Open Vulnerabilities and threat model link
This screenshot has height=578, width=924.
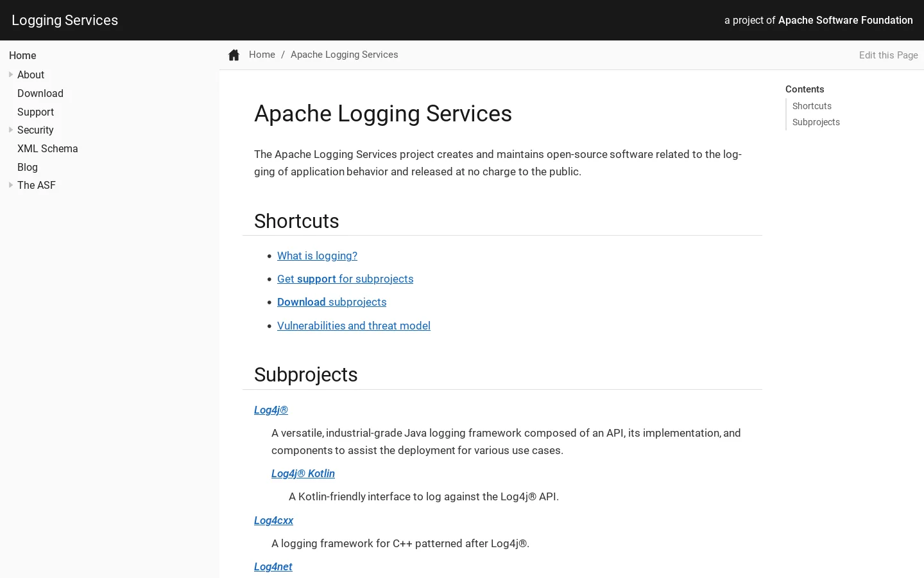(354, 326)
